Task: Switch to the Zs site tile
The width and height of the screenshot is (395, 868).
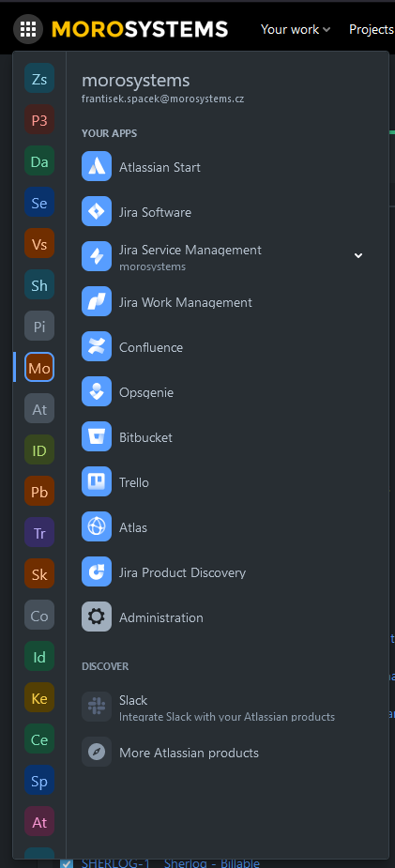Action: click(39, 79)
